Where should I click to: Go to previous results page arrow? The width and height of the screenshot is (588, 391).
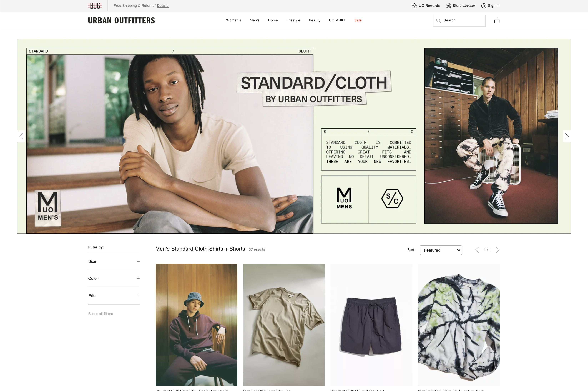[477, 250]
